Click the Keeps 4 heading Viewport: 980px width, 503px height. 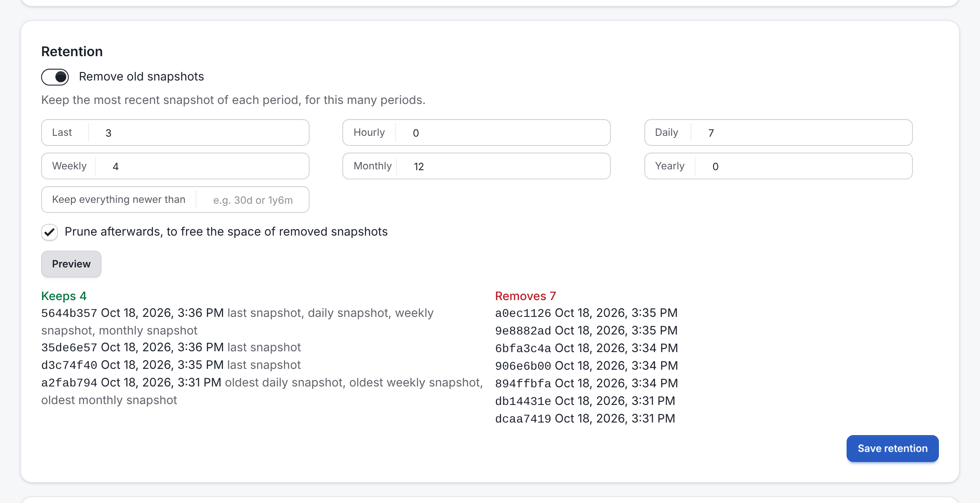coord(64,296)
